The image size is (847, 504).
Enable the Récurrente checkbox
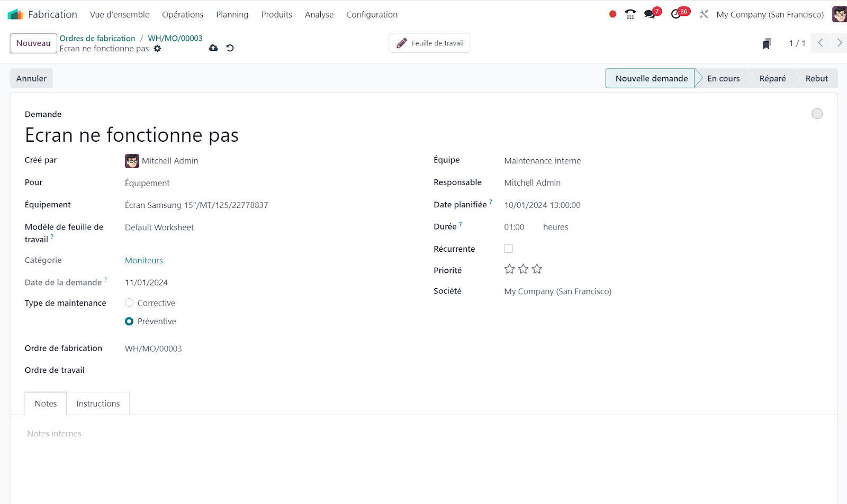pyautogui.click(x=508, y=249)
